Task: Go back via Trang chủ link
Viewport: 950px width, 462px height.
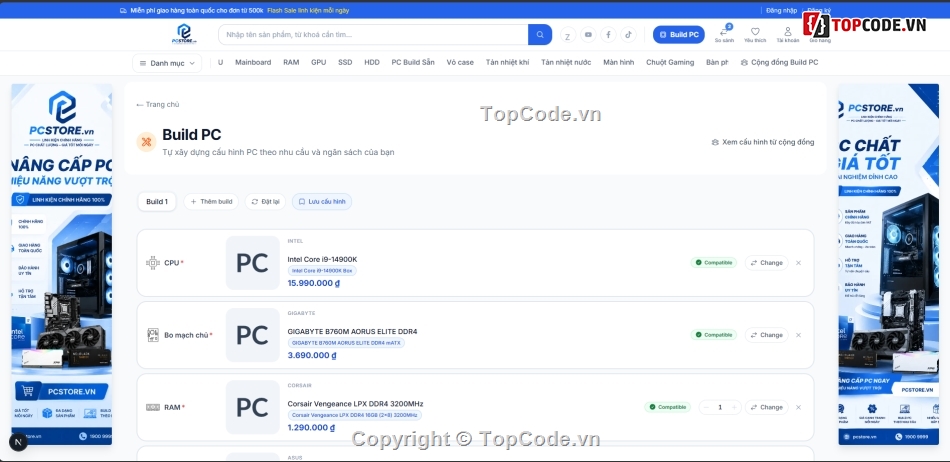Action: tap(158, 104)
